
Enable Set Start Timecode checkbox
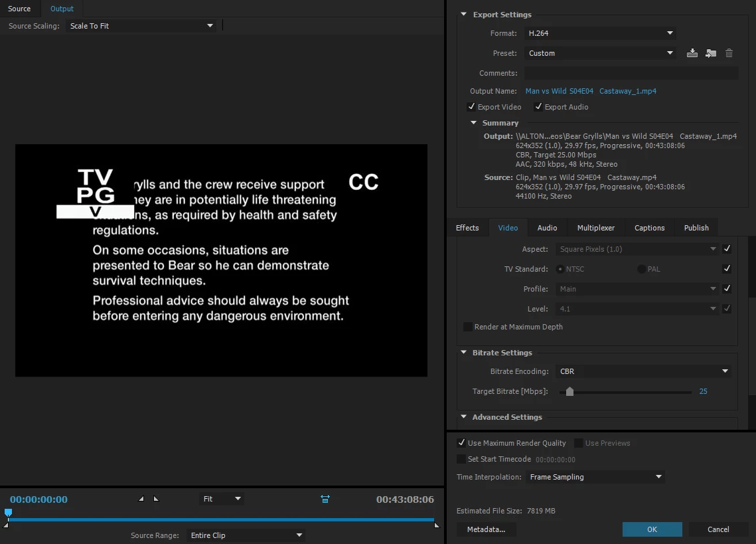point(461,459)
